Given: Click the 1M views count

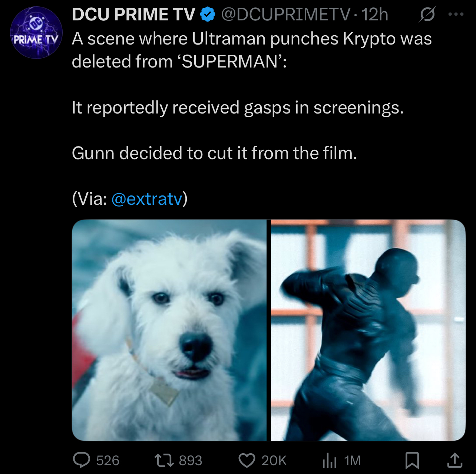Looking at the screenshot, I should coord(352,461).
